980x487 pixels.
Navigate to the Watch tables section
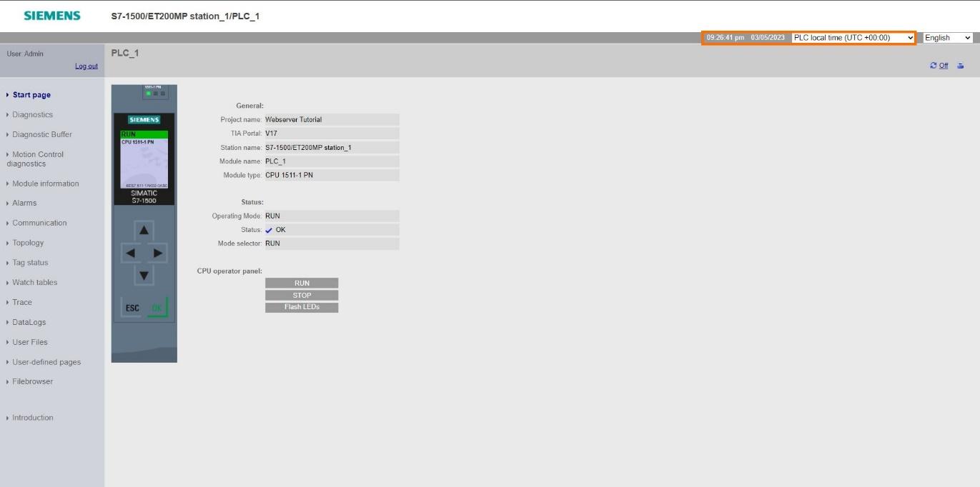(x=34, y=281)
